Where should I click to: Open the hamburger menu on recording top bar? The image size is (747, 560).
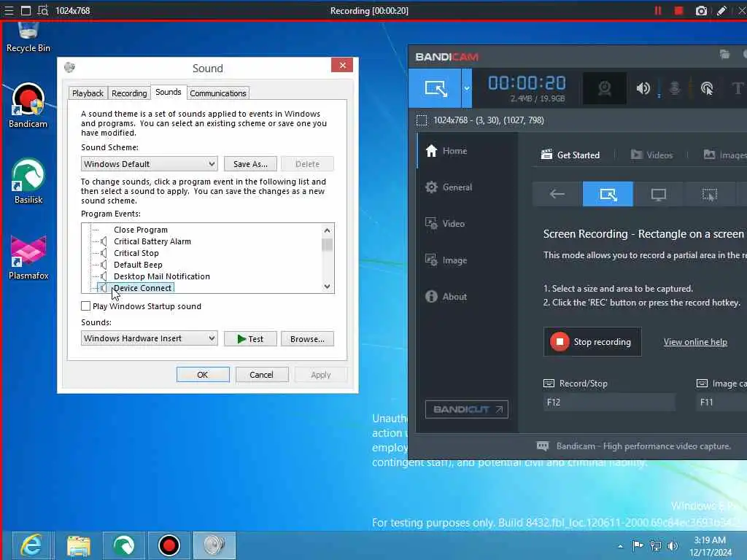click(9, 10)
